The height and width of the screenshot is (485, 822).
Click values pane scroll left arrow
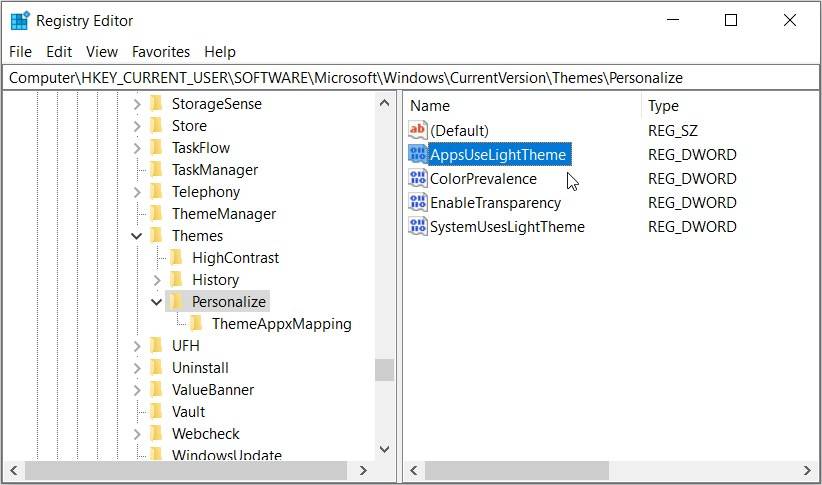click(414, 470)
